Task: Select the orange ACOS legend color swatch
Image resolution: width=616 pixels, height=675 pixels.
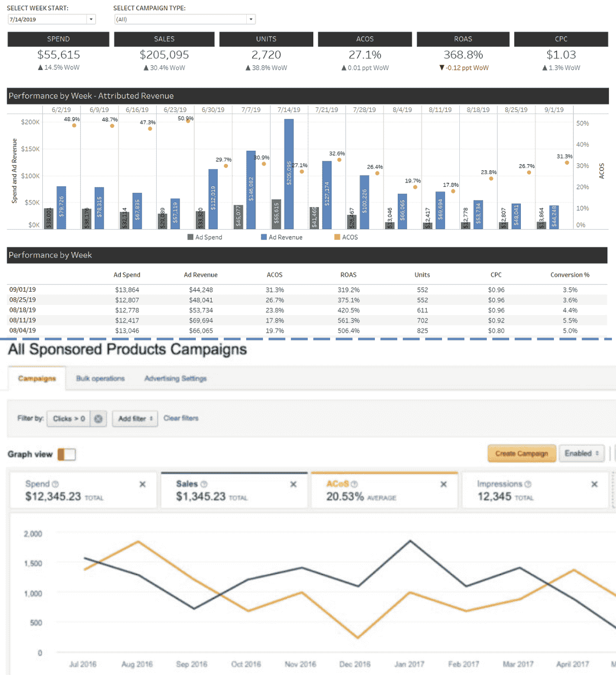Action: tap(337, 237)
